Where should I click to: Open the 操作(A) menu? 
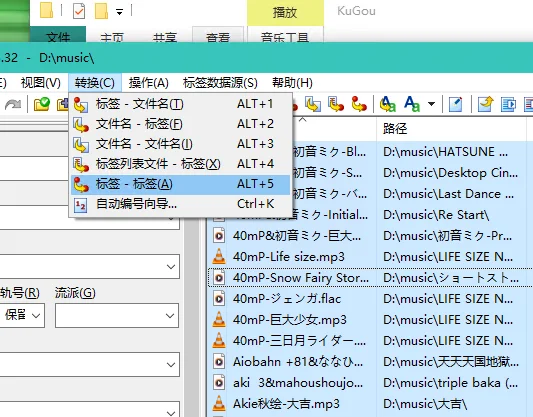pos(149,83)
